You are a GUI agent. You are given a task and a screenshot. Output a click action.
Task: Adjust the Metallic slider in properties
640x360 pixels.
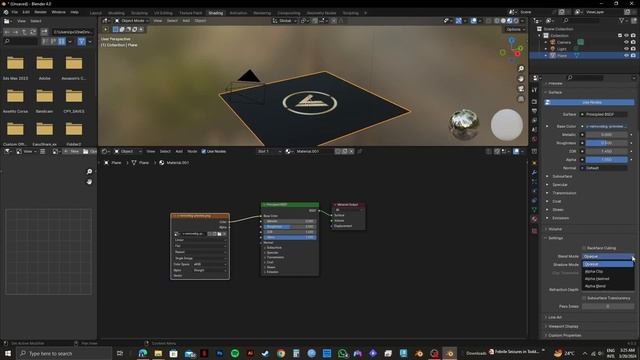606,135
